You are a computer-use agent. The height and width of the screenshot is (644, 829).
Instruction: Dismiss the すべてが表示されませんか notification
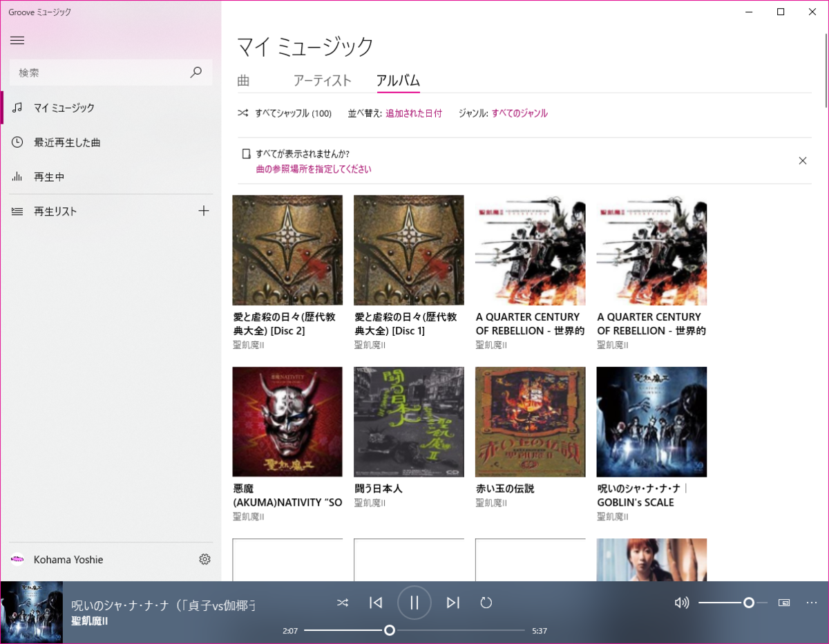pyautogui.click(x=803, y=161)
